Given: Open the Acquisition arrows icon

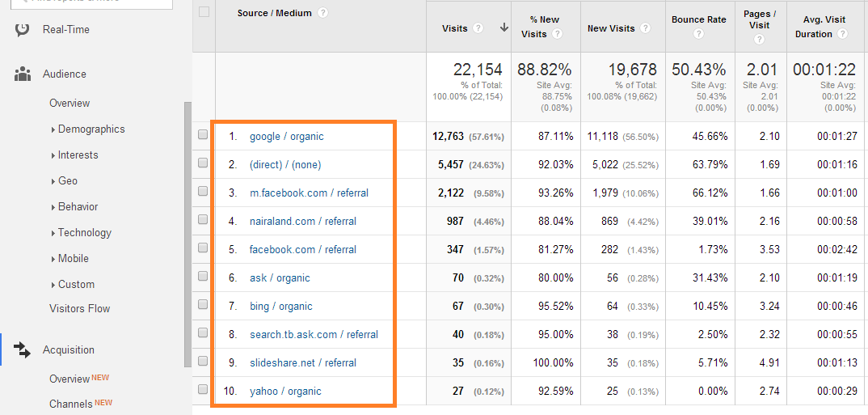Looking at the screenshot, I should click(x=22, y=349).
